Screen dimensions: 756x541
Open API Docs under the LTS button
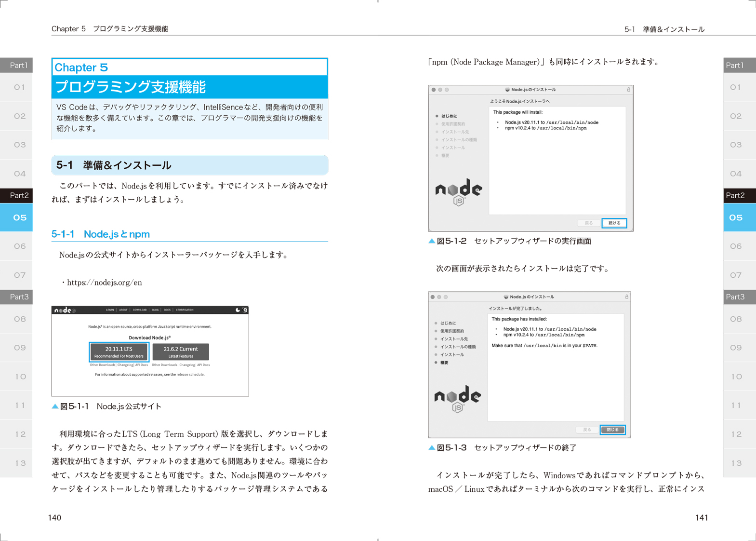142,365
